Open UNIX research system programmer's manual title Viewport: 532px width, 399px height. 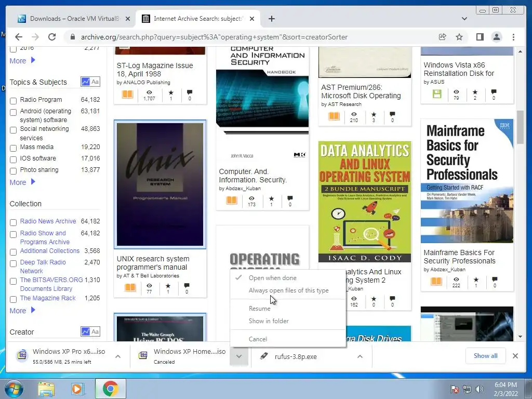pyautogui.click(x=153, y=263)
